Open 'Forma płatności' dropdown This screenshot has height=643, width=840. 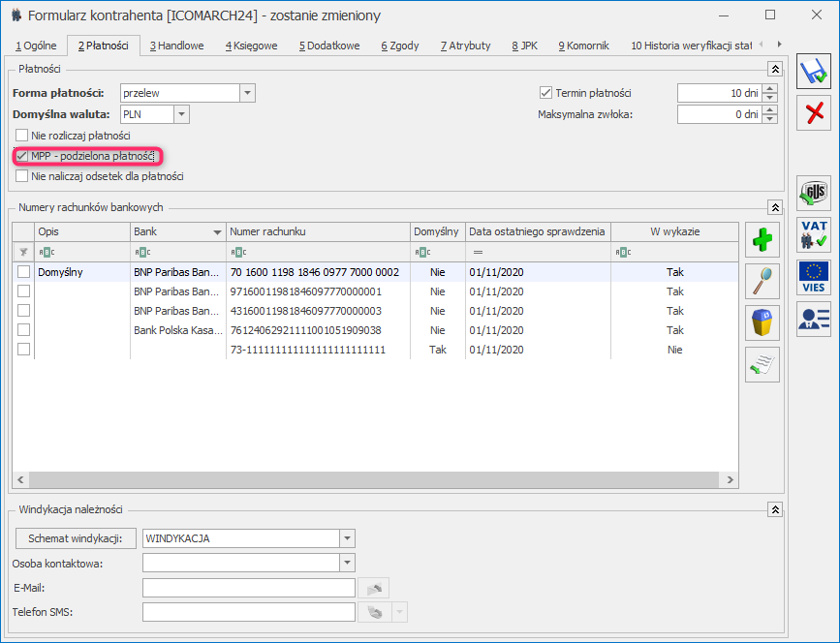[x=247, y=93]
